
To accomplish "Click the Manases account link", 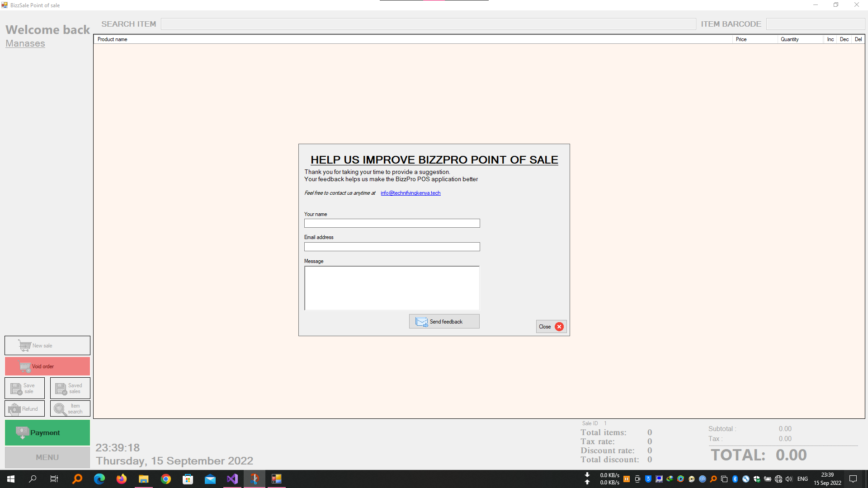I will coord(25,43).
